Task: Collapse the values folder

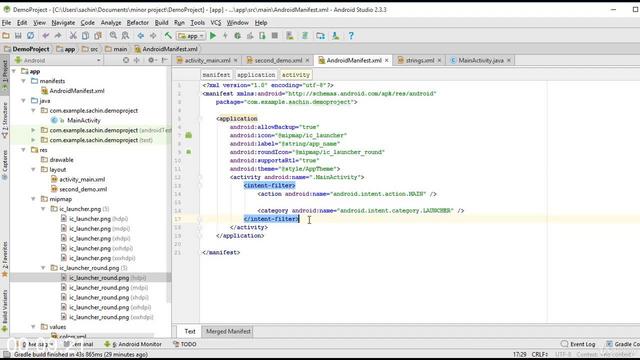Action: (x=33, y=327)
